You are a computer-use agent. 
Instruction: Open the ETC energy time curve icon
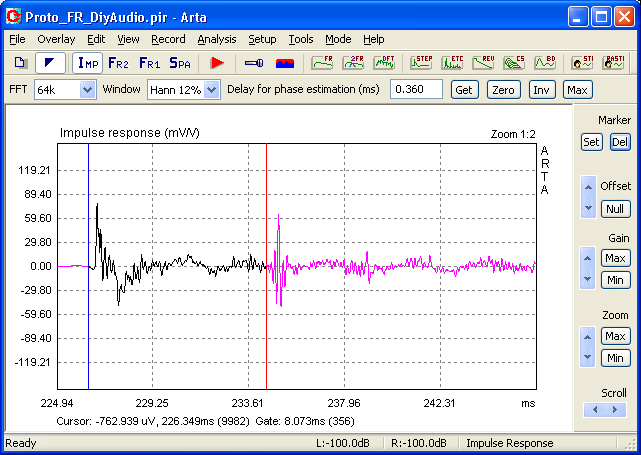(x=452, y=63)
